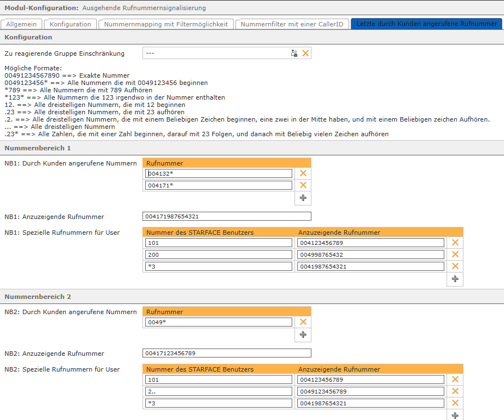Open the Konfiguration tab
The width and height of the screenshot is (504, 420).
pyautogui.click(x=70, y=24)
